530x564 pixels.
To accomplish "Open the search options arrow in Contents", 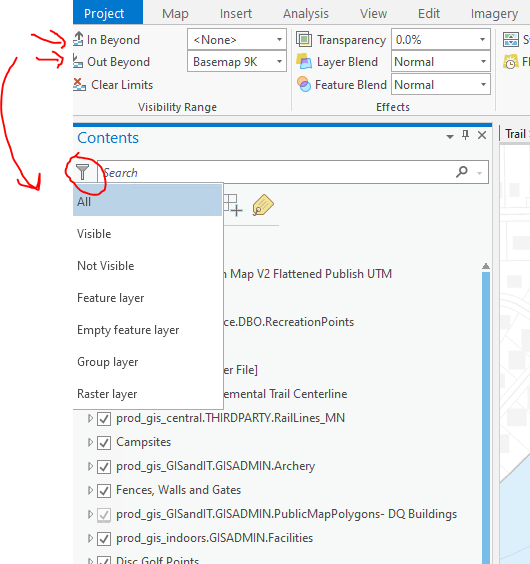I will coord(479,173).
